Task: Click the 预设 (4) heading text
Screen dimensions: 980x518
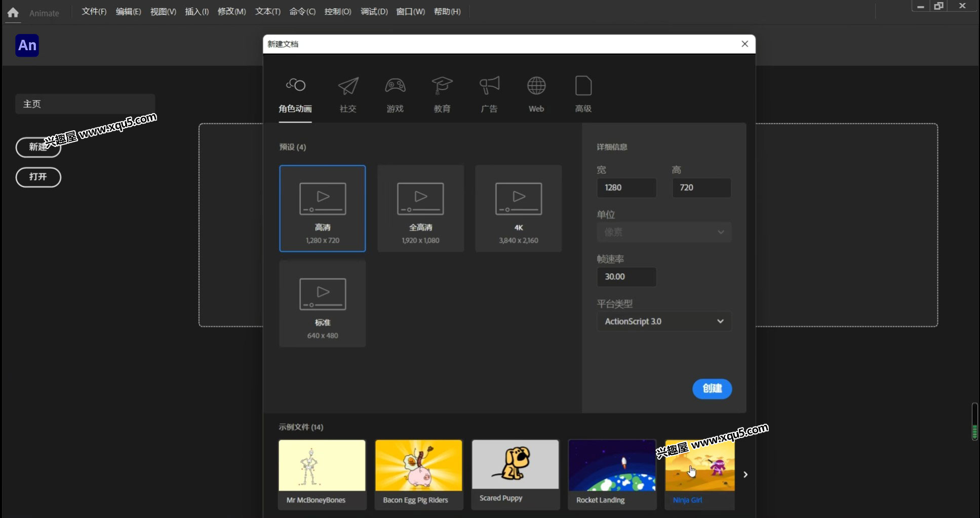Action: tap(293, 147)
